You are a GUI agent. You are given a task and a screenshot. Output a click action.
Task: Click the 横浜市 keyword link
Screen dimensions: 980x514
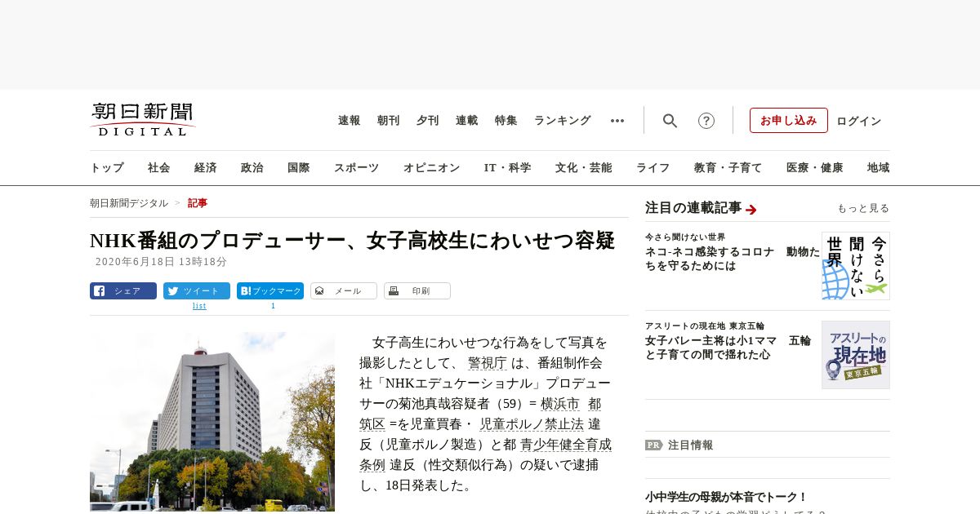click(x=560, y=404)
